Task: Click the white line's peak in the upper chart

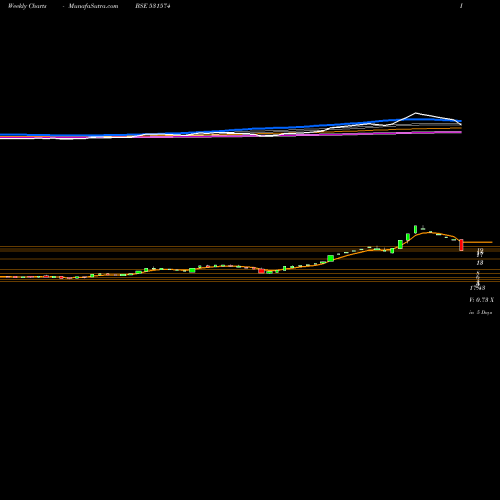Action: click(x=416, y=113)
